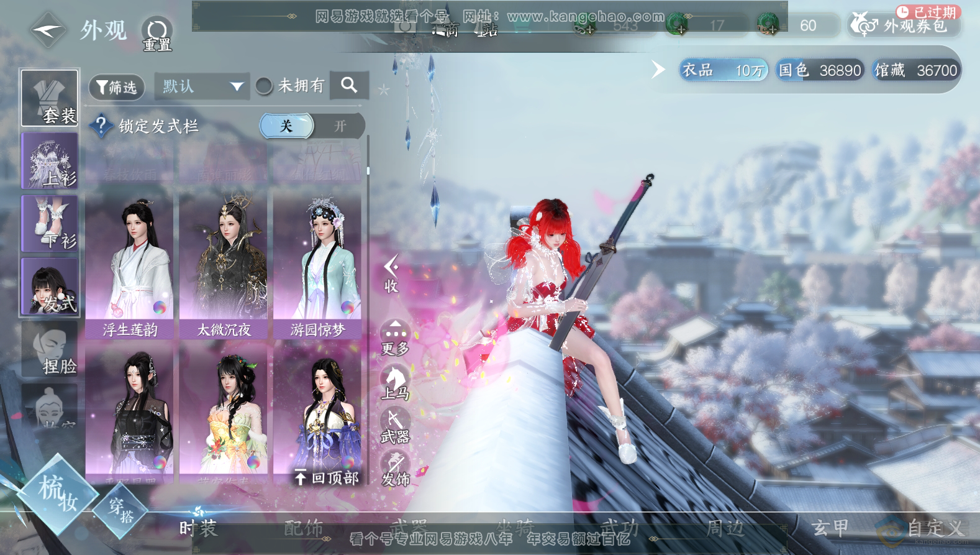Viewport: 980px width, 555px height.
Task: Click the dye color ball on 游园惊梦
Action: pyautogui.click(x=347, y=308)
